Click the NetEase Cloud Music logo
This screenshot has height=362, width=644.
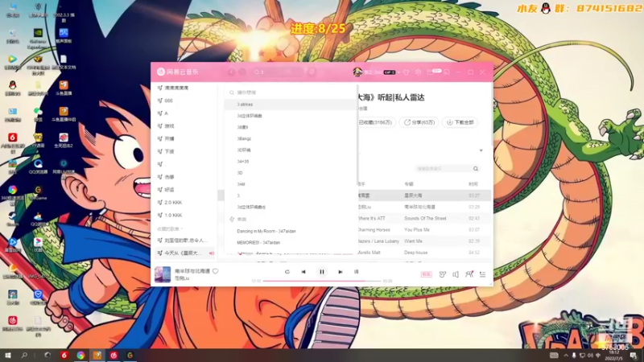178,72
